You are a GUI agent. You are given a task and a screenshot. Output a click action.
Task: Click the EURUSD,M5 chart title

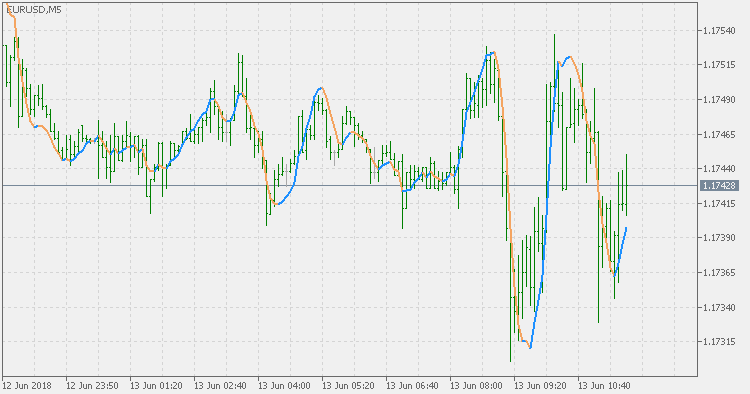pyautogui.click(x=34, y=10)
